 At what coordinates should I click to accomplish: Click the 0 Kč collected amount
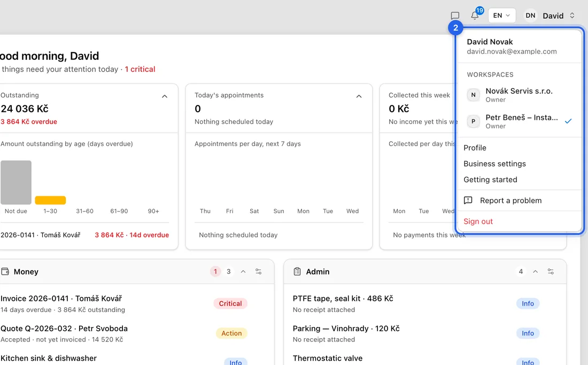click(x=399, y=109)
